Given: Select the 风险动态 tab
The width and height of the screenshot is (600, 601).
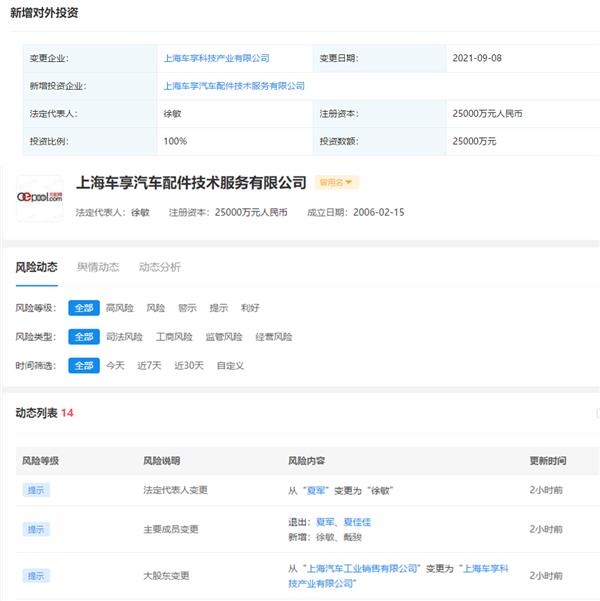Looking at the screenshot, I should click(36, 267).
